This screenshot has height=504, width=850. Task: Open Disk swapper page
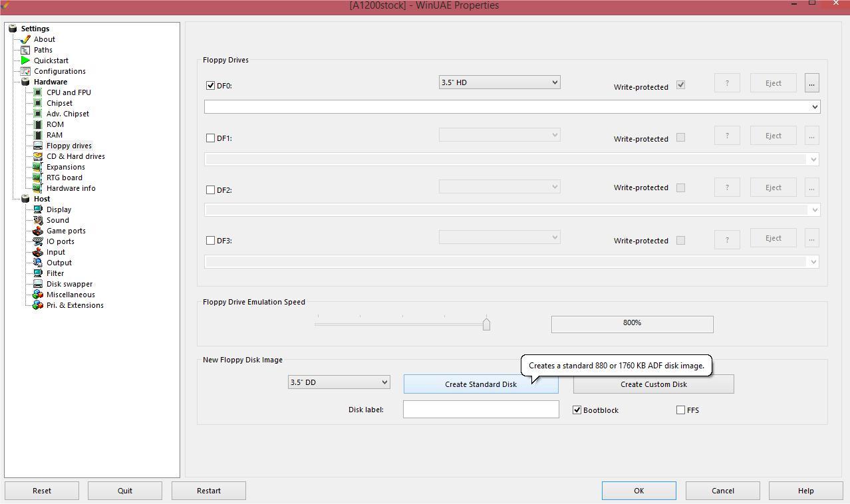coord(69,284)
